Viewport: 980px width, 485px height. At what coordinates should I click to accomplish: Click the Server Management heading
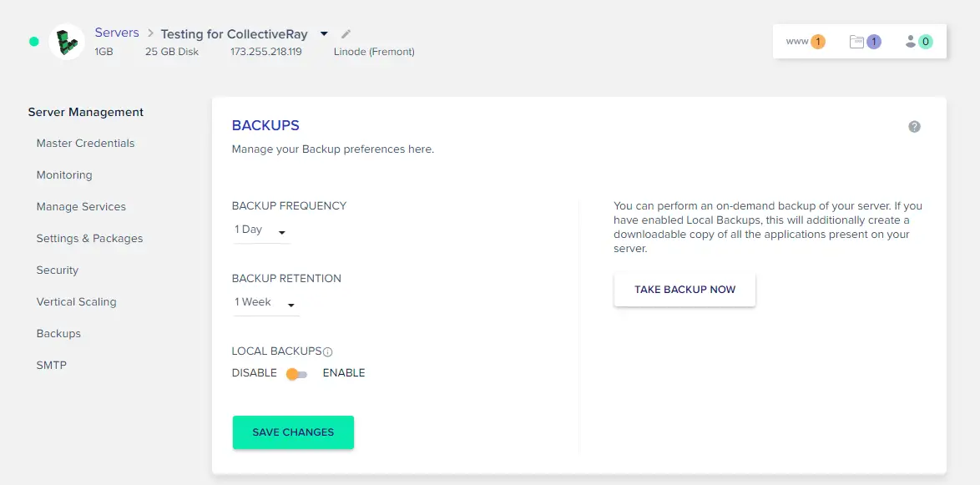coord(86,113)
